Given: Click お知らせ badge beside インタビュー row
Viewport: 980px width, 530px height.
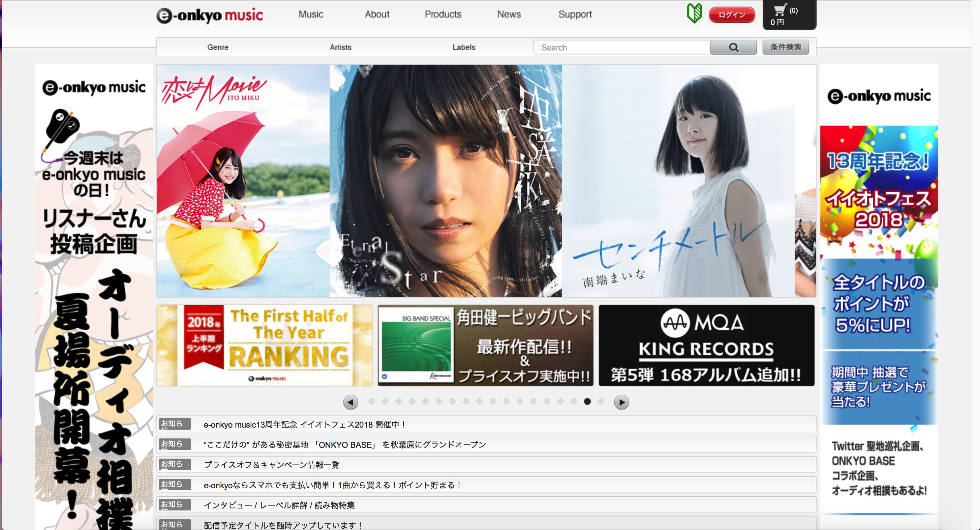Looking at the screenshot, I should tap(175, 505).
